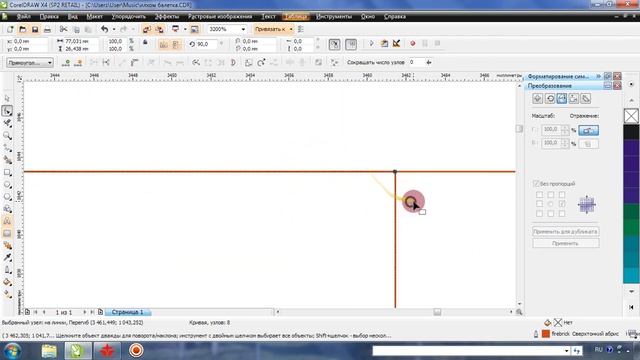Select the Crop tool in toolbox

coord(7,123)
